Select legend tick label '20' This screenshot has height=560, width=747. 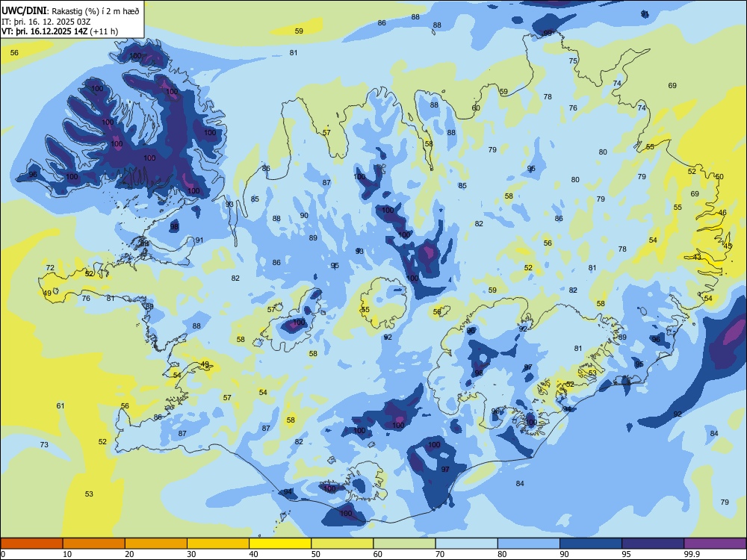tap(129, 554)
